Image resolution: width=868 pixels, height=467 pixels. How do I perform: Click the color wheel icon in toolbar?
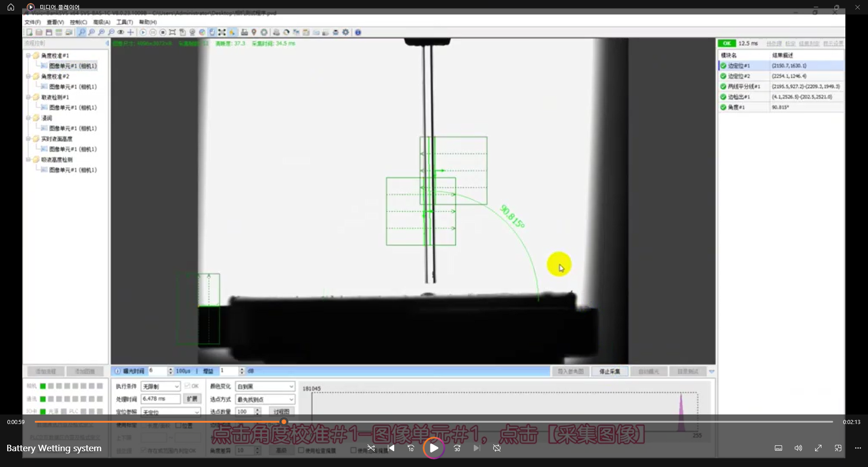pos(202,32)
